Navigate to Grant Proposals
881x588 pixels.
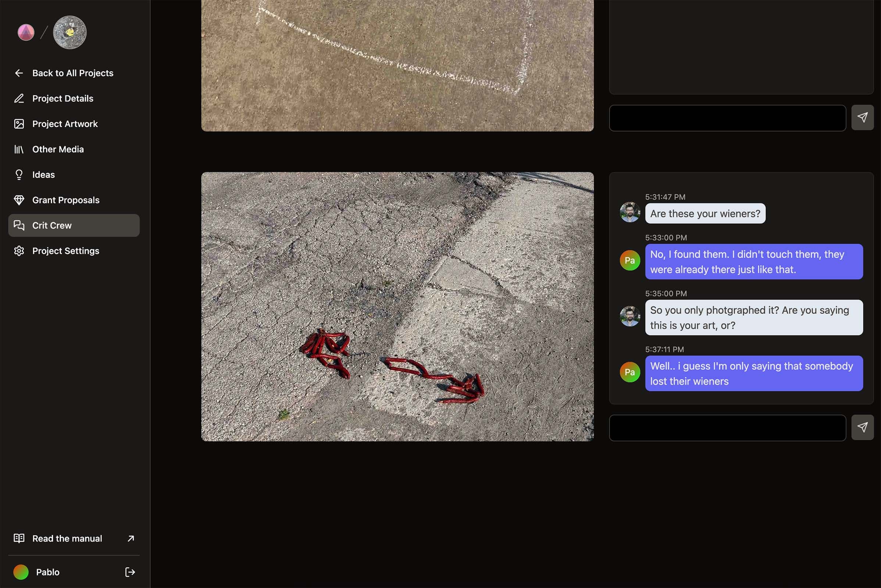tap(66, 200)
